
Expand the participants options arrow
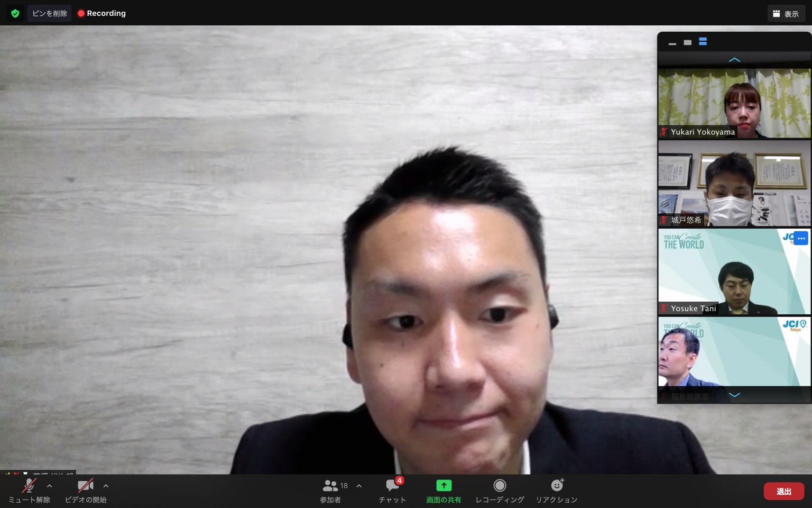359,486
